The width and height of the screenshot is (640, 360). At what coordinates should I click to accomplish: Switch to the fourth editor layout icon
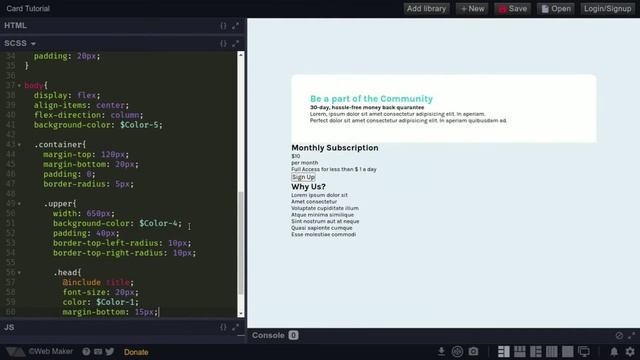(551, 352)
